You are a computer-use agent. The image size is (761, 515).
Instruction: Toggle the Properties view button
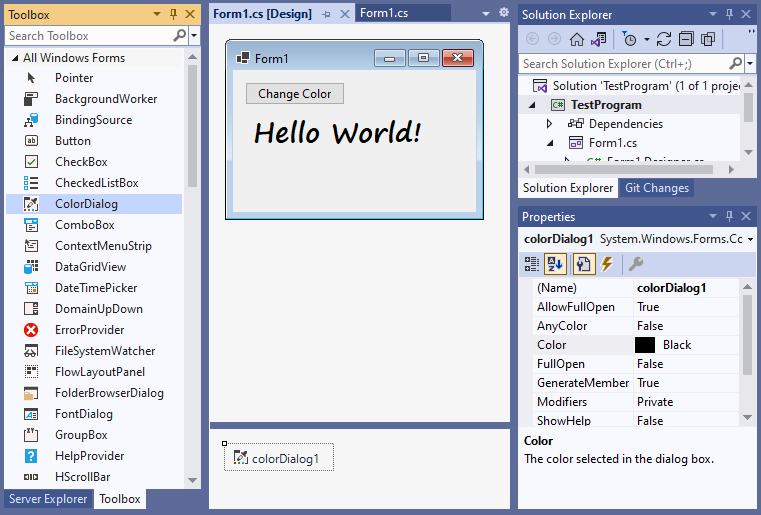coord(583,264)
